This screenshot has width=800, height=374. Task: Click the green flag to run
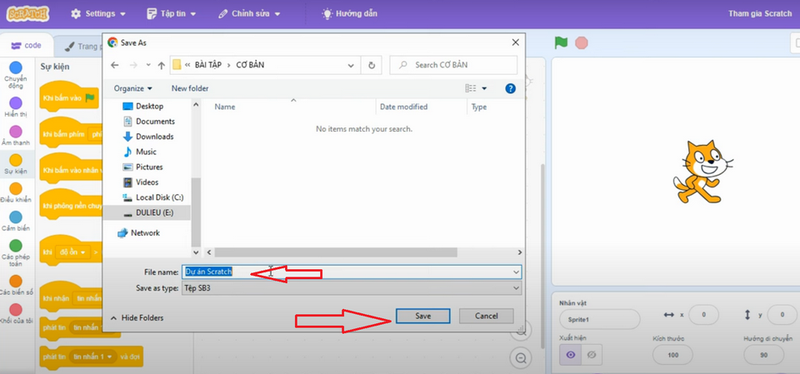(561, 43)
